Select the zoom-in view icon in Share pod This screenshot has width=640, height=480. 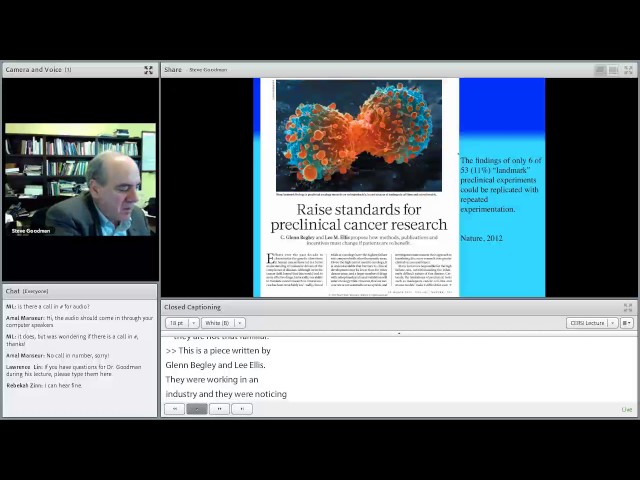click(613, 70)
